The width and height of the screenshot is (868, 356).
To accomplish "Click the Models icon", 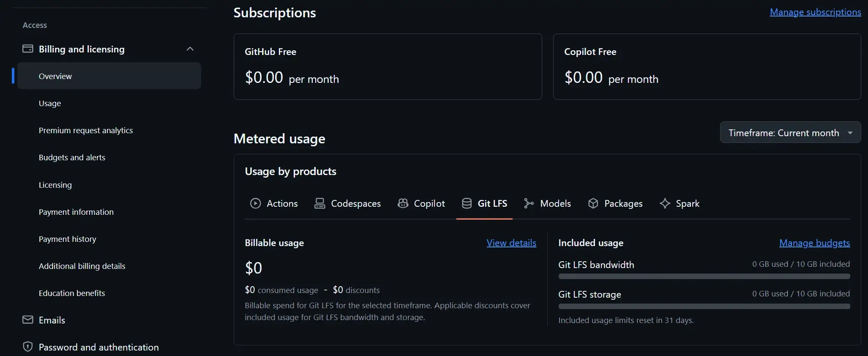I will pyautogui.click(x=529, y=203).
